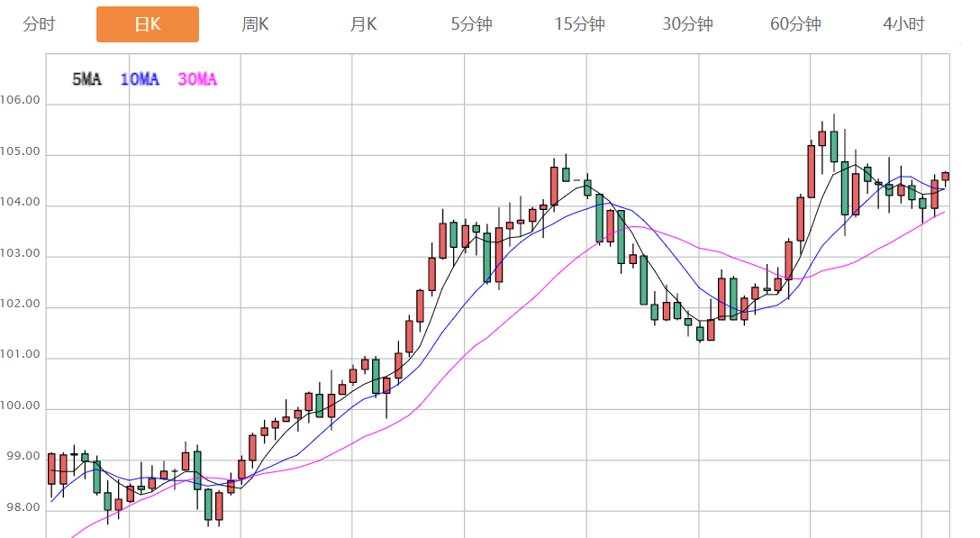Viewport: 980px width, 538px height.
Task: Select the highlighted 日K tab
Action: [148, 24]
